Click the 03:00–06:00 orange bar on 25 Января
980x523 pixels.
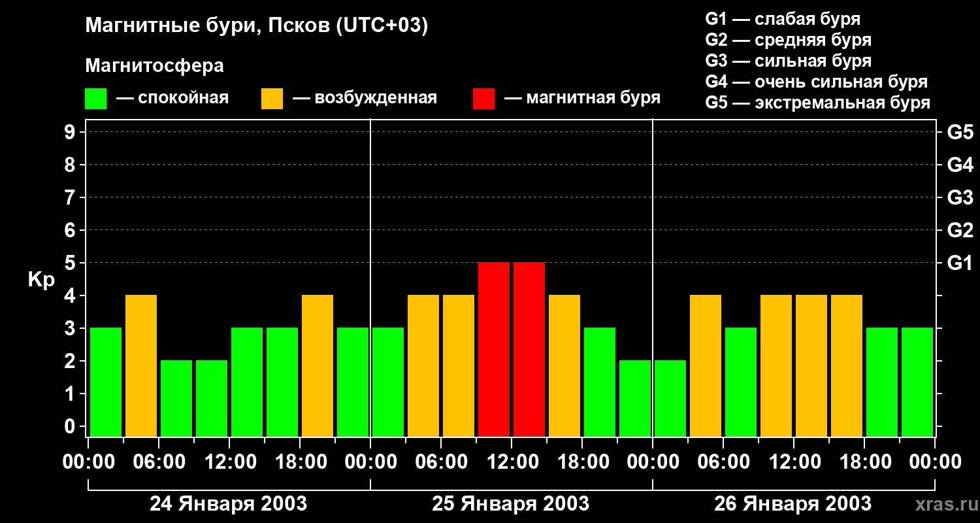(x=423, y=365)
